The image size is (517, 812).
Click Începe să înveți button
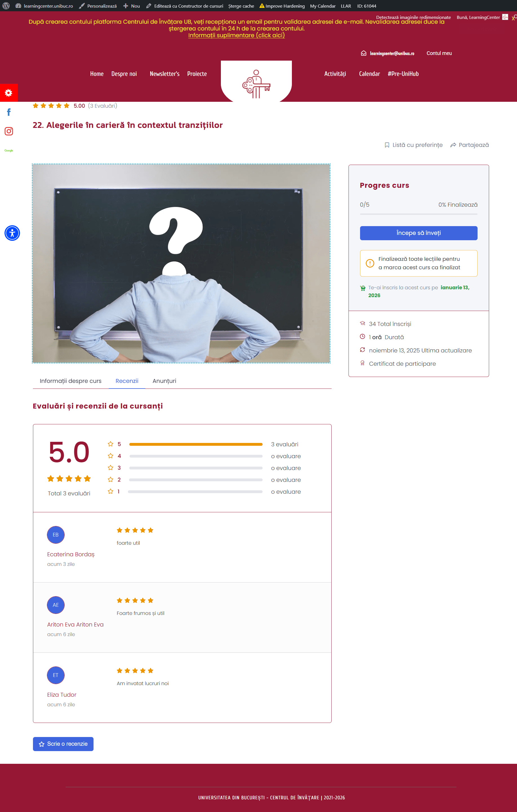click(x=418, y=233)
